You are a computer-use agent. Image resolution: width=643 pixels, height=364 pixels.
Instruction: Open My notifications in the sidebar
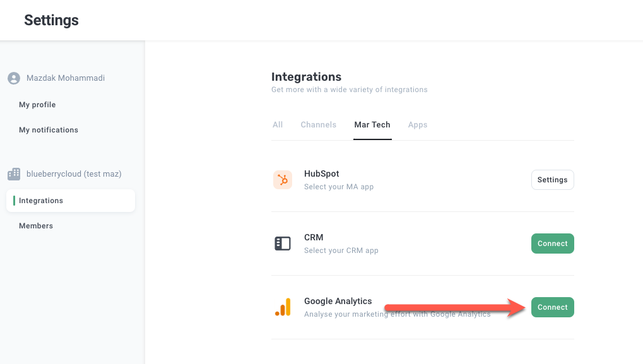pyautogui.click(x=49, y=130)
